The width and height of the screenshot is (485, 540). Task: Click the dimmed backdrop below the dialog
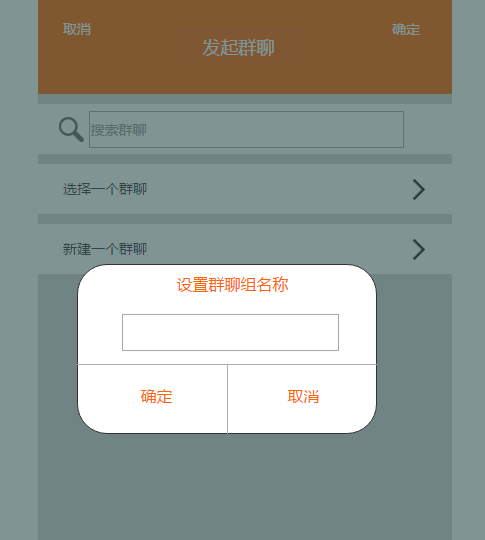tap(245, 486)
